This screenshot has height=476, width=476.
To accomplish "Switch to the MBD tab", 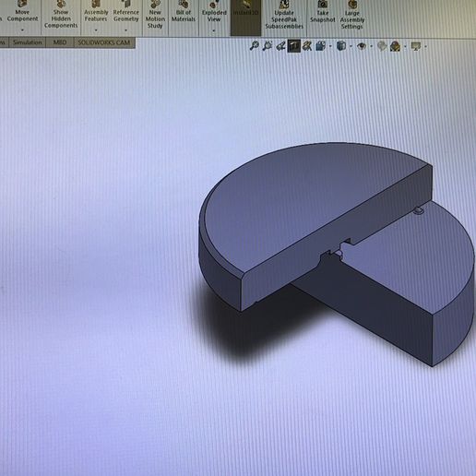I will click(x=60, y=42).
